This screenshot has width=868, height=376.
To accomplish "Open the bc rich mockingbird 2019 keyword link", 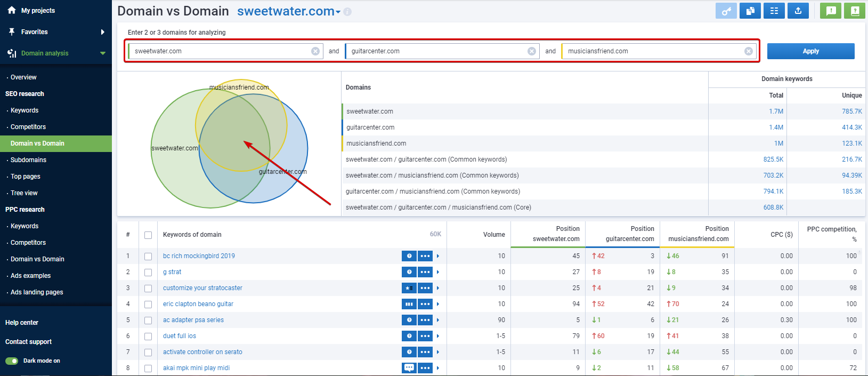I will click(x=199, y=256).
